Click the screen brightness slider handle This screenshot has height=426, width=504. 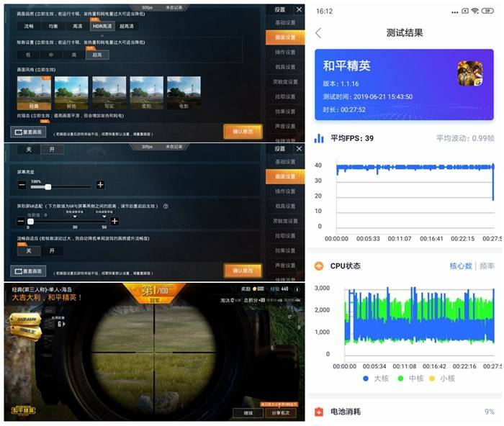click(48, 187)
